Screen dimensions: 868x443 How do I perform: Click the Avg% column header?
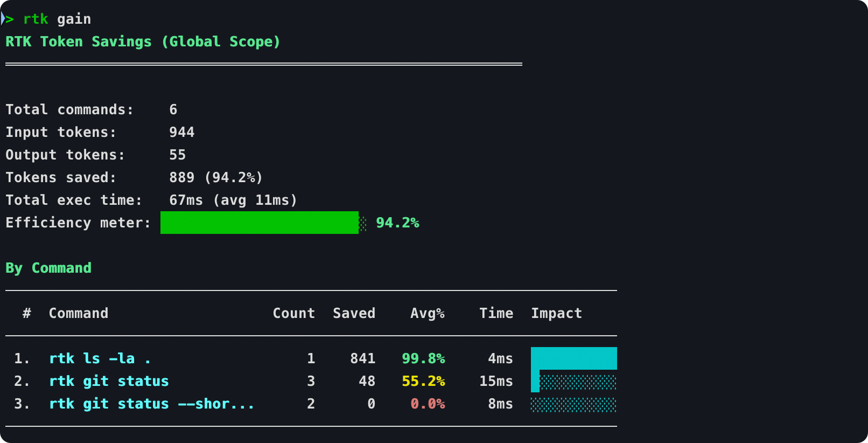(427, 313)
